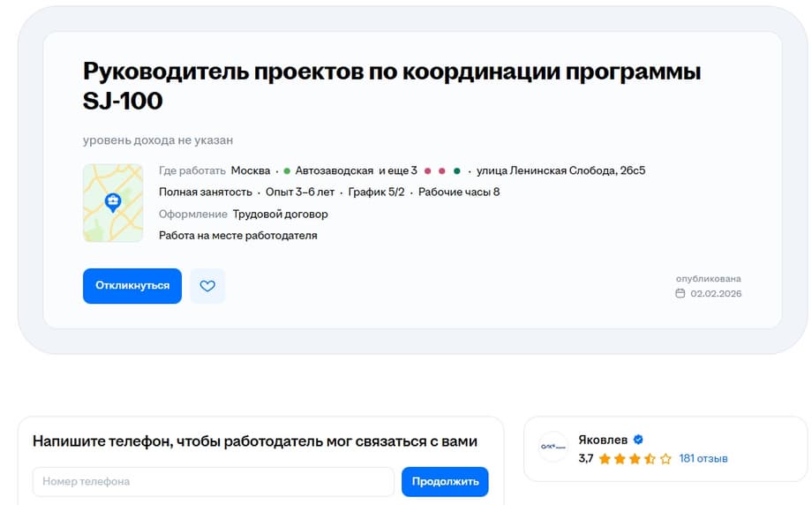Click green metro dot before Автозаводская
The image size is (812, 505).
(x=287, y=170)
